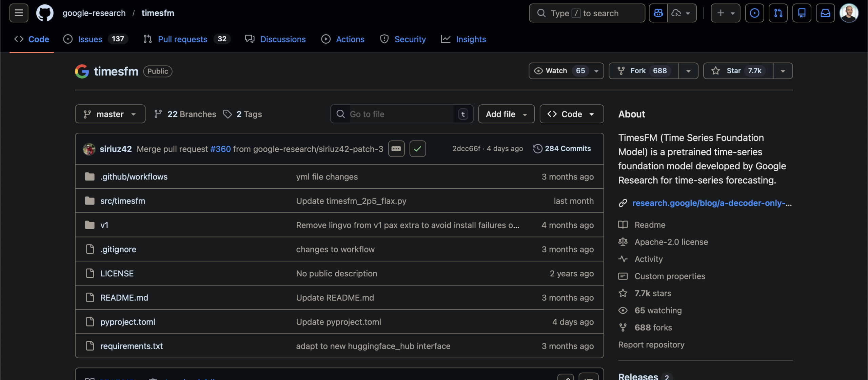Open the Add file dropdown
Viewport: 868px width, 380px height.
pyautogui.click(x=506, y=114)
